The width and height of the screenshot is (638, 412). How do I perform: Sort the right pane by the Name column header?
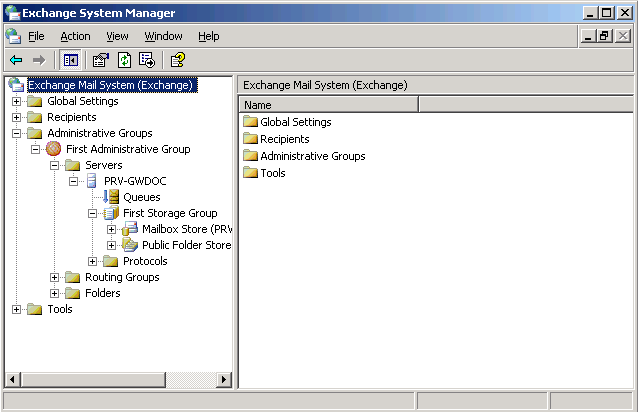pyautogui.click(x=328, y=105)
